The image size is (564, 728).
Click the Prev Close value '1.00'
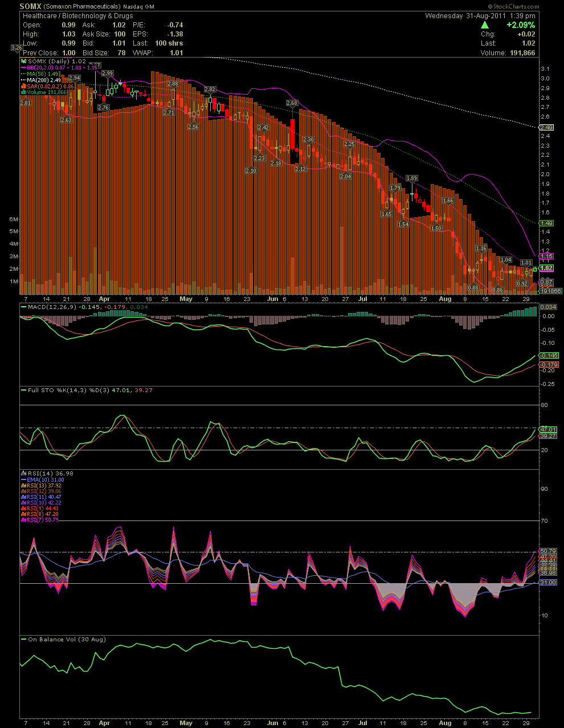coord(68,52)
